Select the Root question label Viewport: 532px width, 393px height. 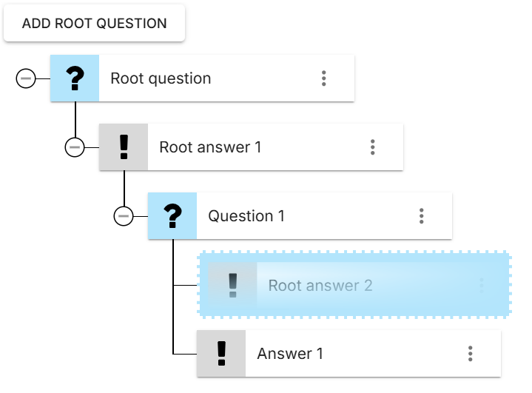coord(161,78)
